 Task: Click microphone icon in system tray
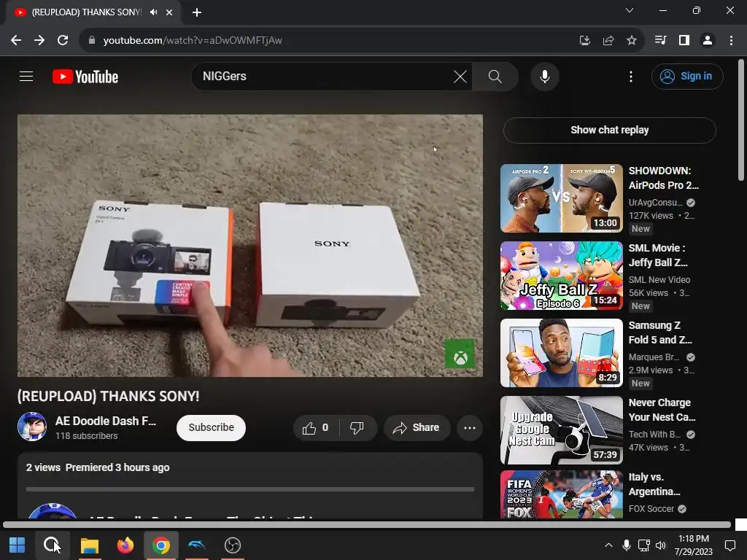pyautogui.click(x=627, y=545)
